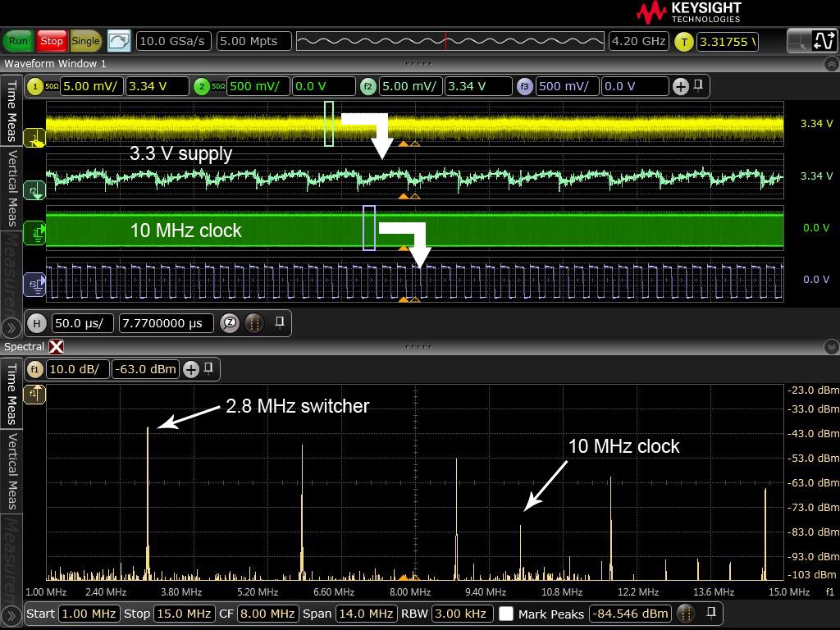
Task: Click the auto scale icon beside Single
Action: [119, 41]
